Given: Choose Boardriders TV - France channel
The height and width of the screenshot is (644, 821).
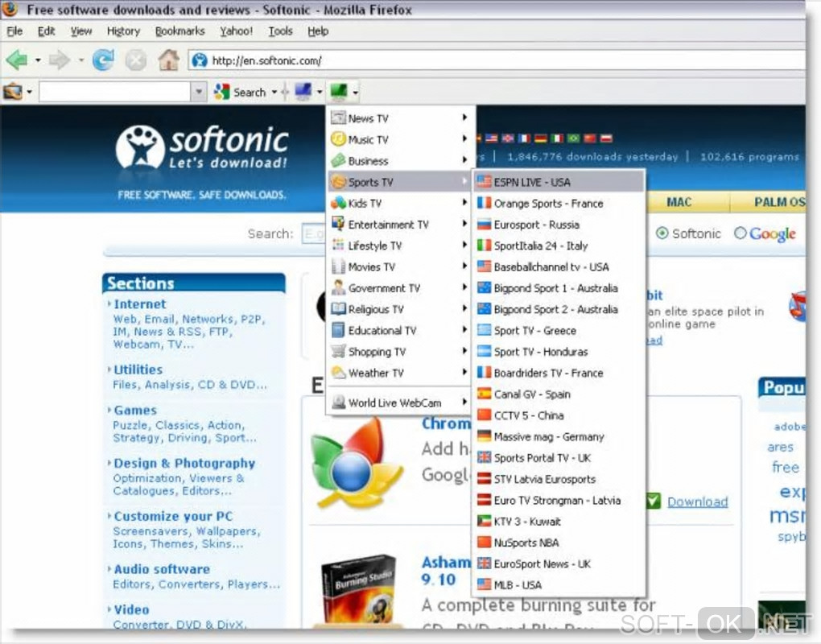Looking at the screenshot, I should [559, 373].
